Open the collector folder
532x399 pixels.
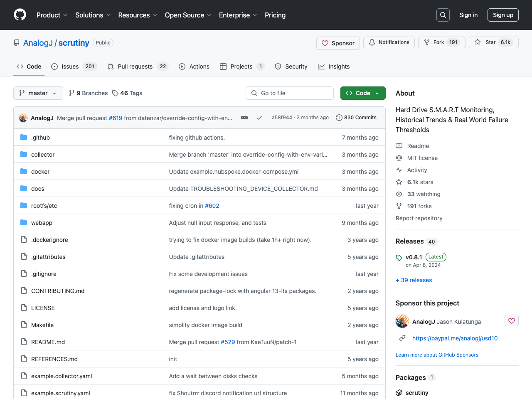tap(43, 155)
